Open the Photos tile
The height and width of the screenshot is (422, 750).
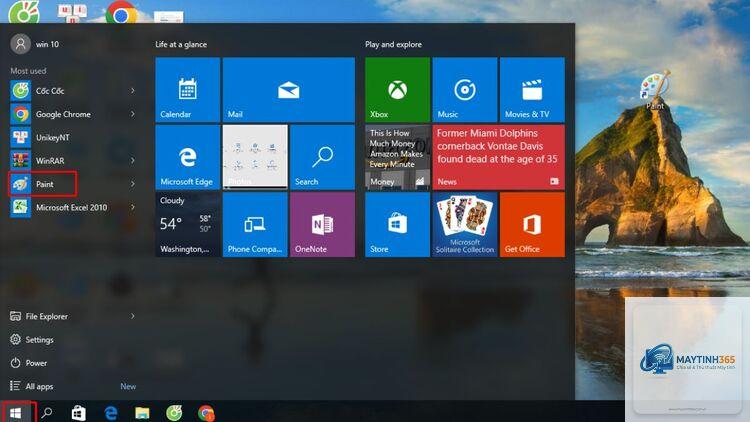coord(255,157)
